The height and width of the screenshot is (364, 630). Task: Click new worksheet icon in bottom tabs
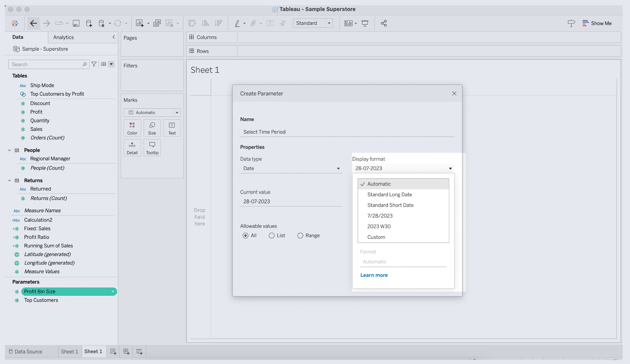click(113, 352)
